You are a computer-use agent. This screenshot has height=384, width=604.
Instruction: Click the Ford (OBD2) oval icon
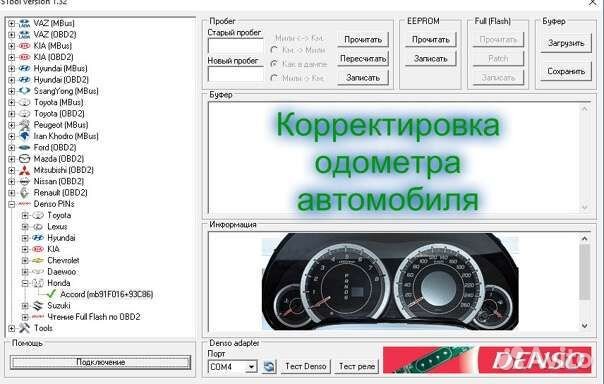click(24, 148)
